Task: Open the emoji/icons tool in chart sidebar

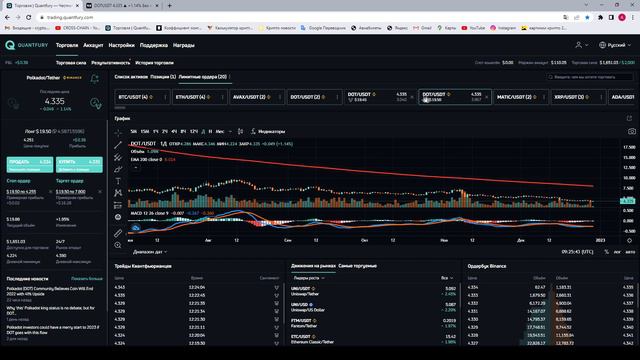Action: [x=118, y=217]
